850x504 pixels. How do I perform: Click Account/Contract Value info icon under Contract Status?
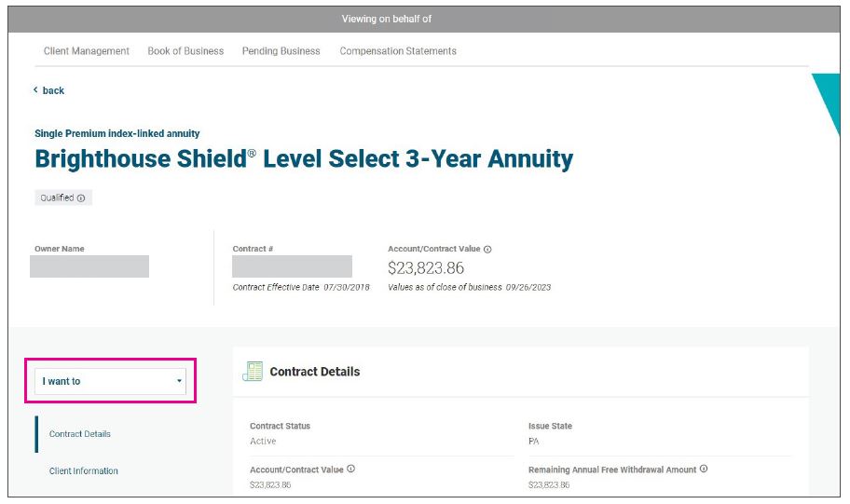click(350, 470)
